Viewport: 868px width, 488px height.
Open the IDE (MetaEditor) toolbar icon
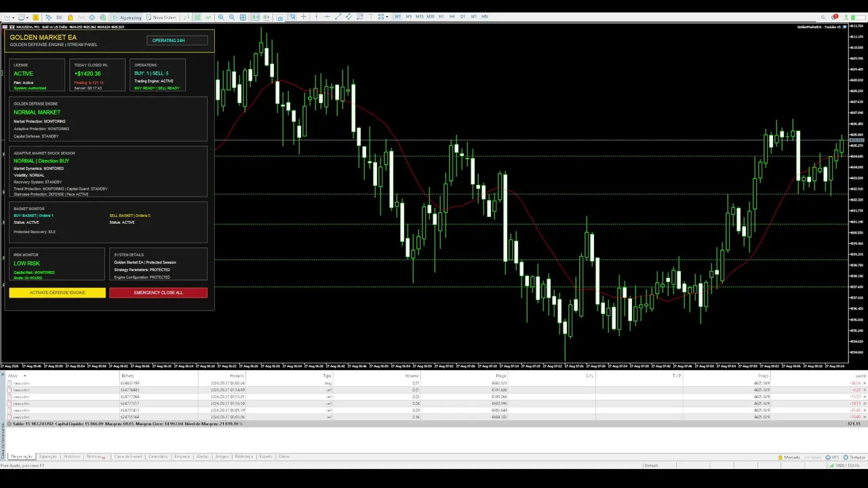59,17
